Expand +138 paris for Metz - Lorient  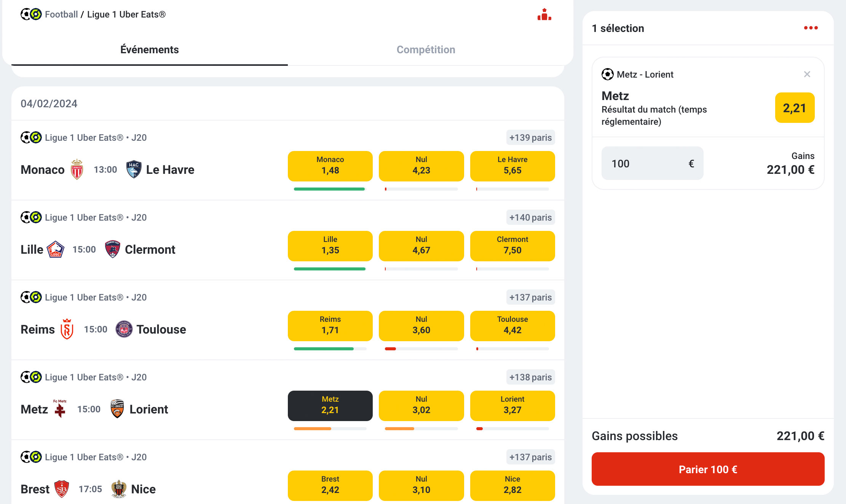tap(530, 377)
